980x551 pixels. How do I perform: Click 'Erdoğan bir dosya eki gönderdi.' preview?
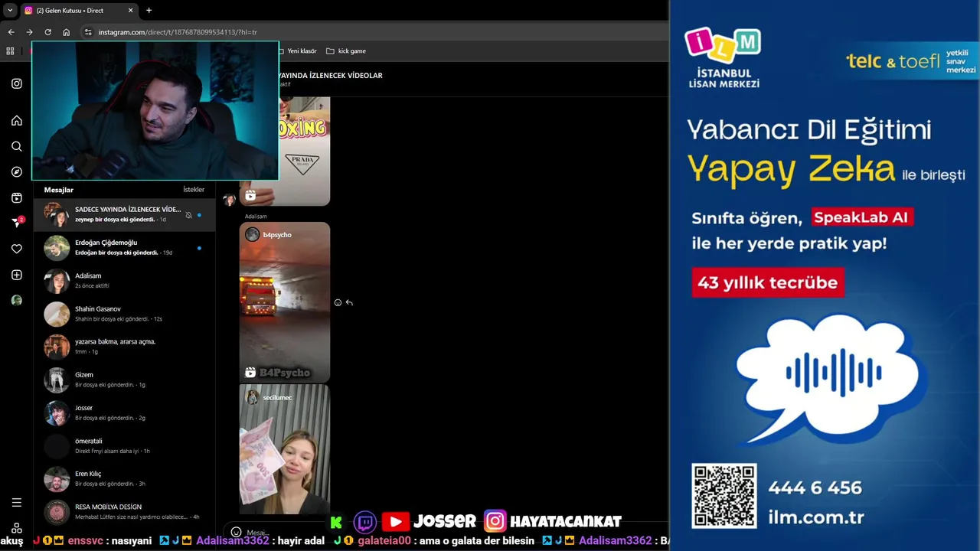[116, 253]
